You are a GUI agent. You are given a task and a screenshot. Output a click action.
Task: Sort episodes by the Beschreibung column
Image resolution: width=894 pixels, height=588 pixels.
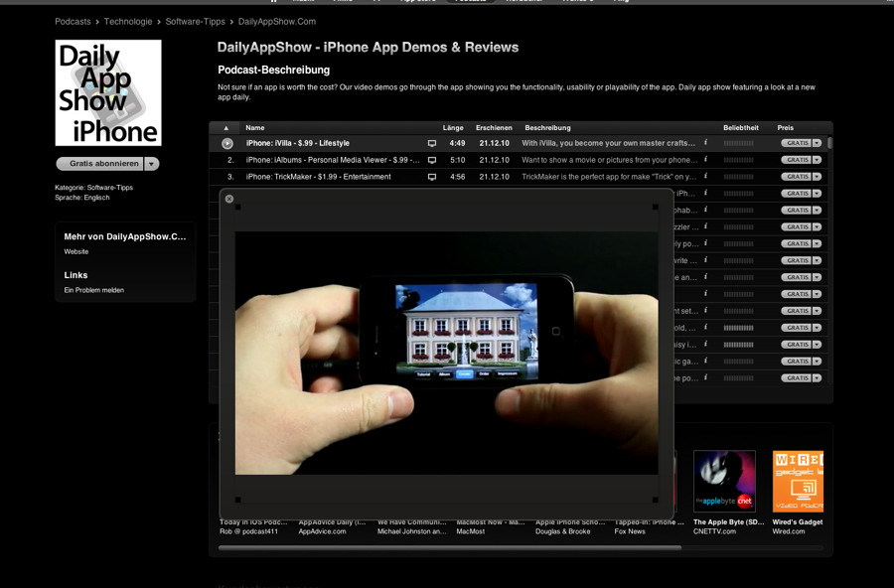[547, 128]
